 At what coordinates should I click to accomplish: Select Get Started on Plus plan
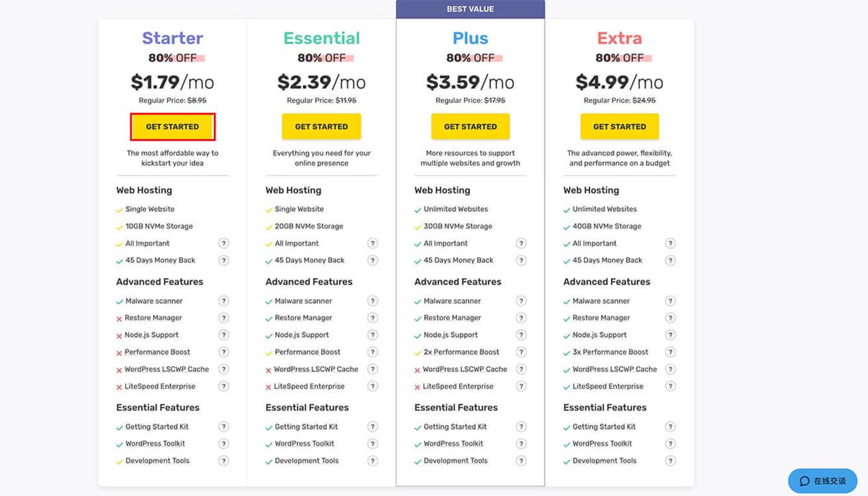471,126
